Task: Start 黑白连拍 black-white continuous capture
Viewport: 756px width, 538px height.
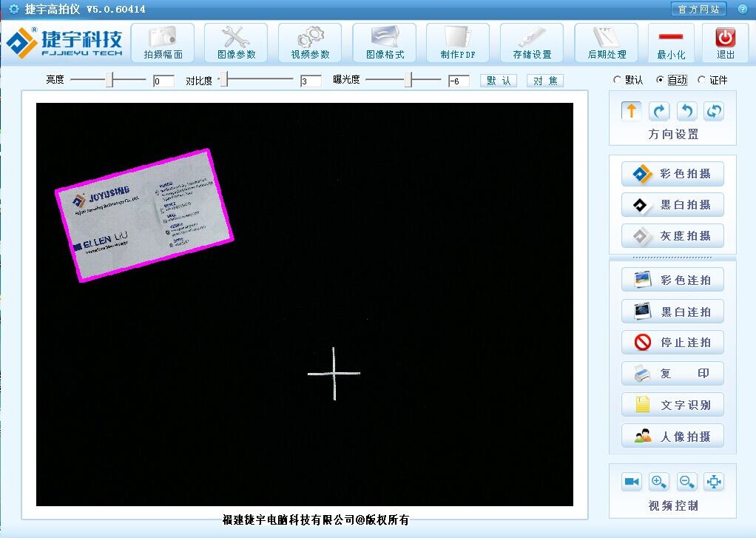Action: click(672, 312)
